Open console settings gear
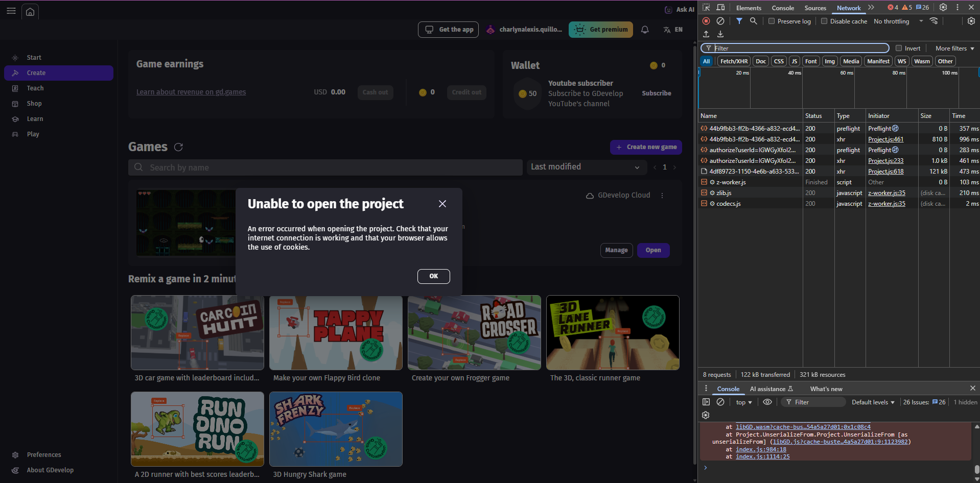The image size is (980, 483). [x=706, y=415]
